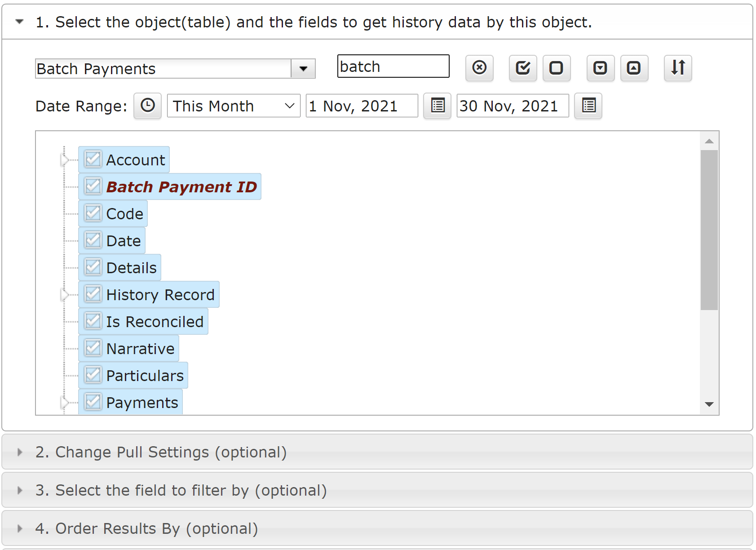Select the Is Reconciled field label
756x550 pixels.
(x=155, y=322)
